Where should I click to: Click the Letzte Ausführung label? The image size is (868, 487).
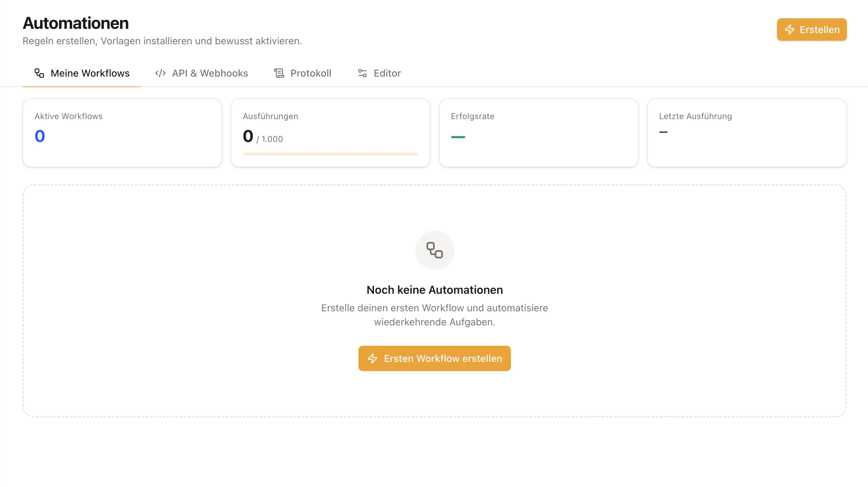695,116
